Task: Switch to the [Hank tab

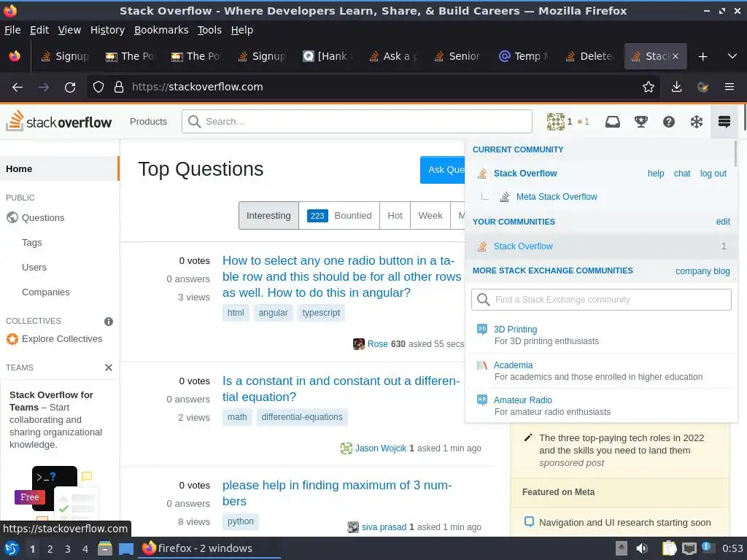Action: (327, 56)
